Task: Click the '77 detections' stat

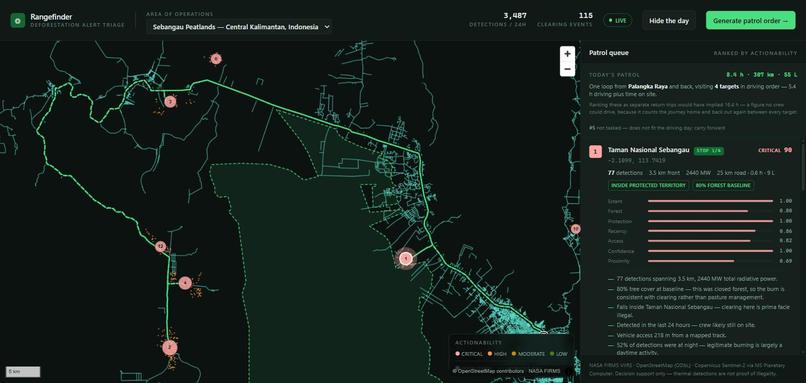Action: coord(625,173)
